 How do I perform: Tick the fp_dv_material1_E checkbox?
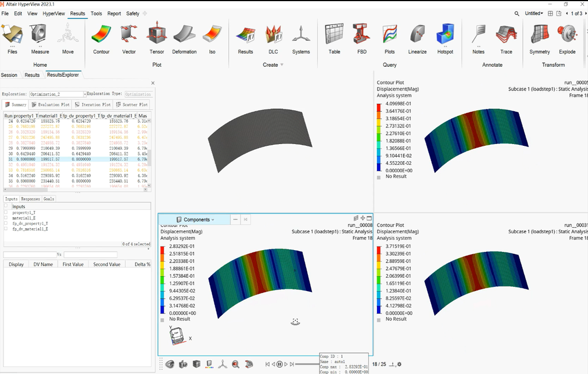pyautogui.click(x=6, y=229)
